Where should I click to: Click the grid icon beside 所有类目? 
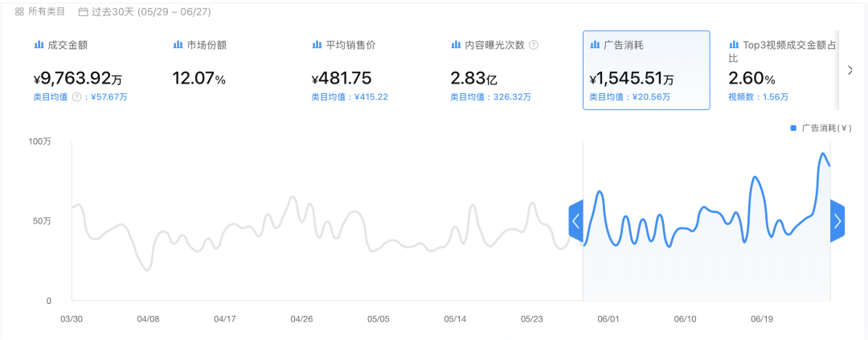point(19,11)
